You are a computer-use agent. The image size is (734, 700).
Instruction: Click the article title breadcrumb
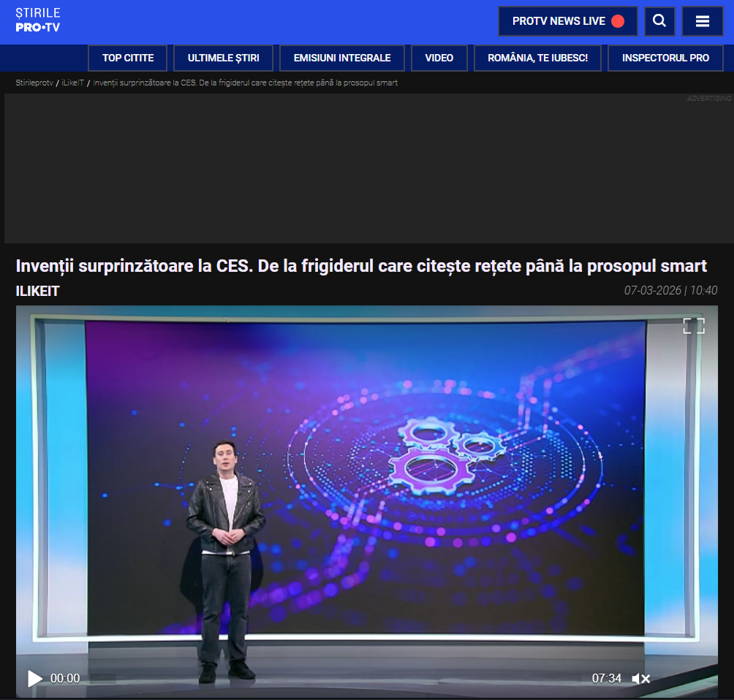245,83
